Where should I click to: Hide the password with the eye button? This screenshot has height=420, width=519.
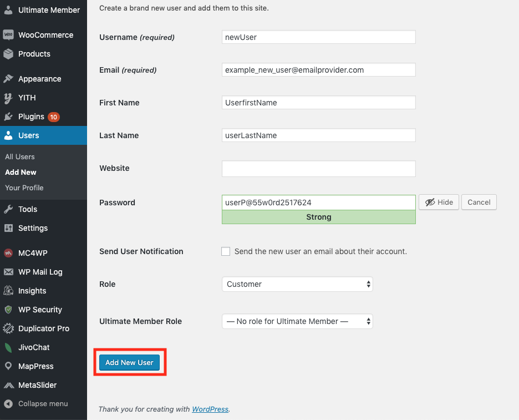coord(439,203)
